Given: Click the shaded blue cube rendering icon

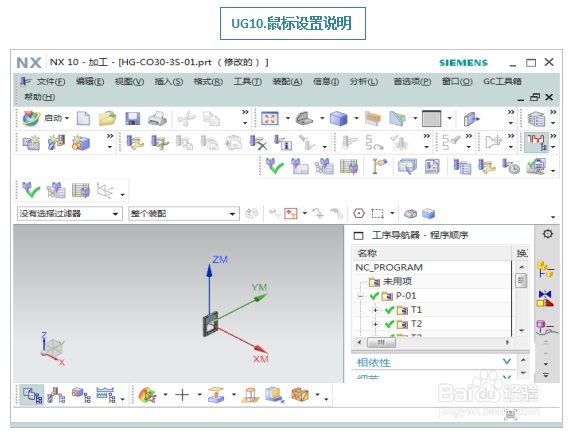Looking at the screenshot, I should coord(339,119).
